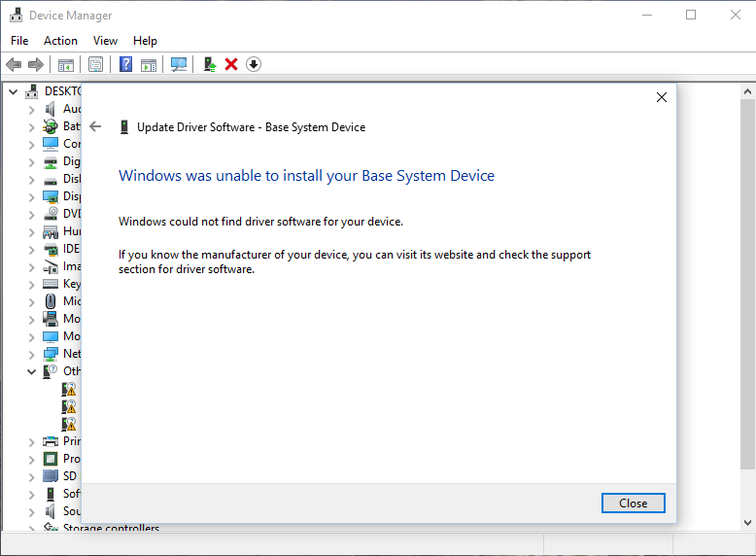
Task: Select the Human Interface Devices icon
Action: click(x=51, y=231)
